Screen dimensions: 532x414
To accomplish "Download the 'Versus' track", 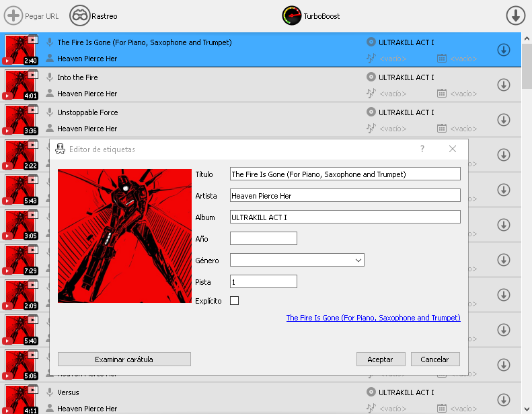I will tap(504, 400).
